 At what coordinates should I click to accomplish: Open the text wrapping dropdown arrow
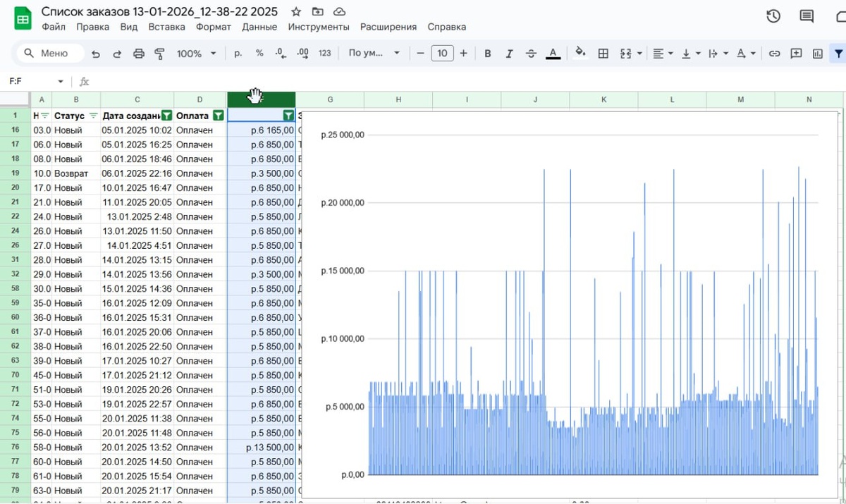[725, 54]
